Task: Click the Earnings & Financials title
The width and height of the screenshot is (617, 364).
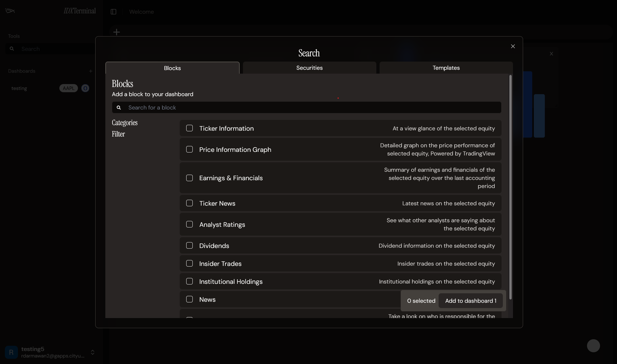Action: (x=231, y=178)
